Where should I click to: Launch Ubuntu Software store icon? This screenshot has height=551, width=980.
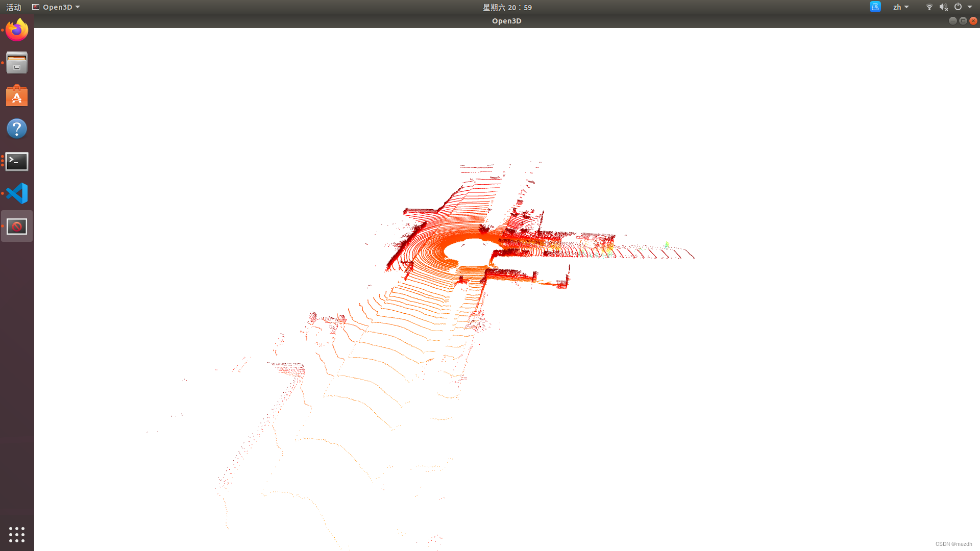[x=17, y=96]
